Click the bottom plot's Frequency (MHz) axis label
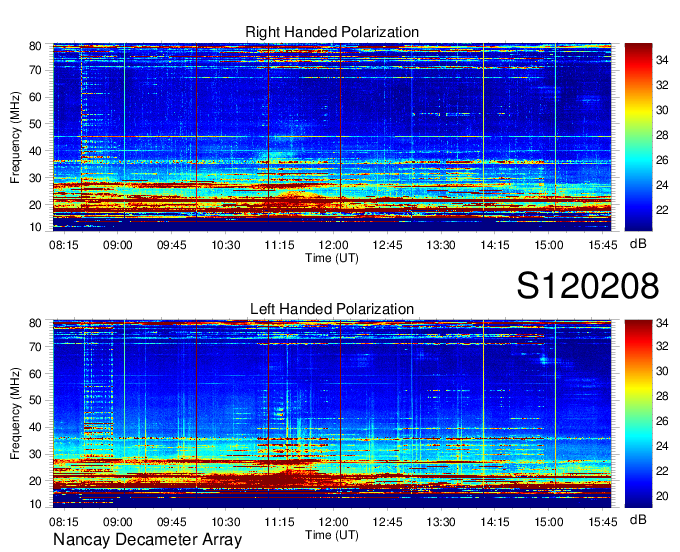680x552 pixels. [15, 414]
